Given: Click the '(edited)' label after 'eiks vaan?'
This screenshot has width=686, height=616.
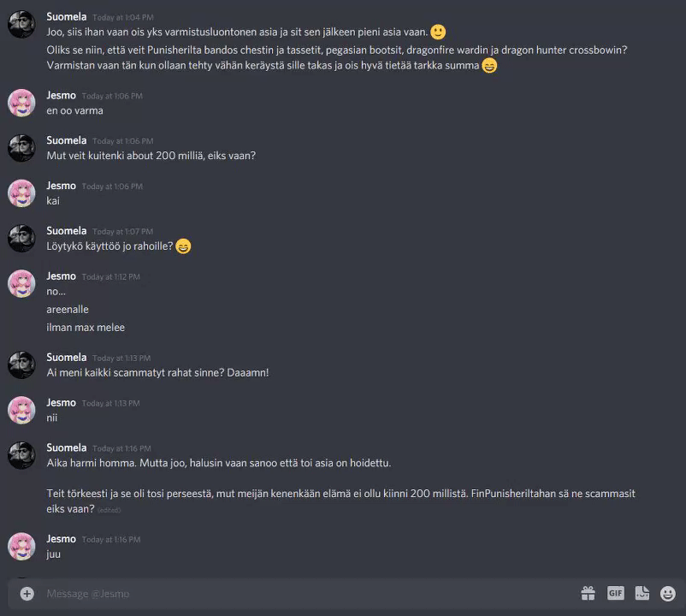Looking at the screenshot, I should 109,510.
